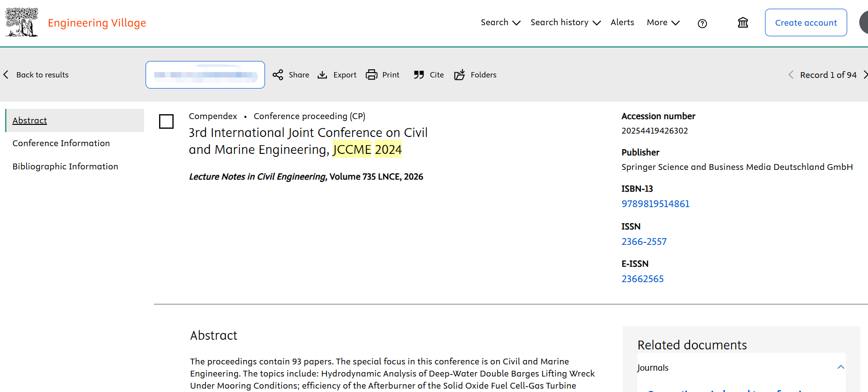Go to next record arrow
The width and height of the screenshot is (868, 392).
(x=865, y=75)
